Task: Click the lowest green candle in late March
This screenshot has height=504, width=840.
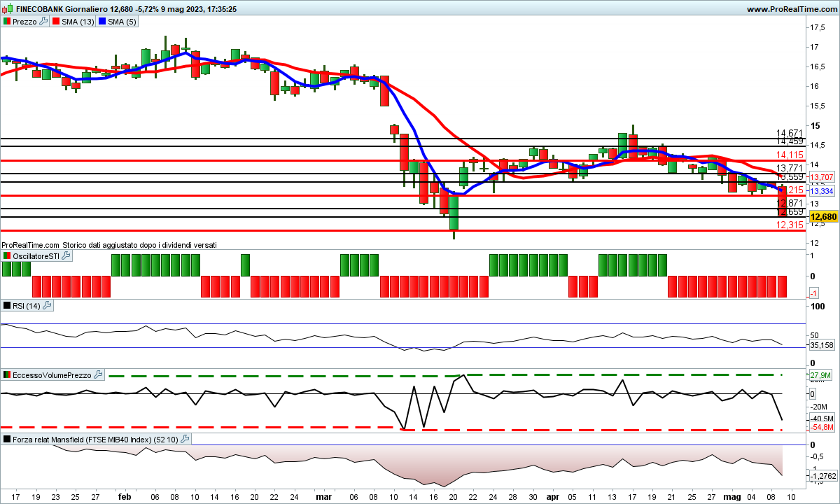Action: coord(454,213)
